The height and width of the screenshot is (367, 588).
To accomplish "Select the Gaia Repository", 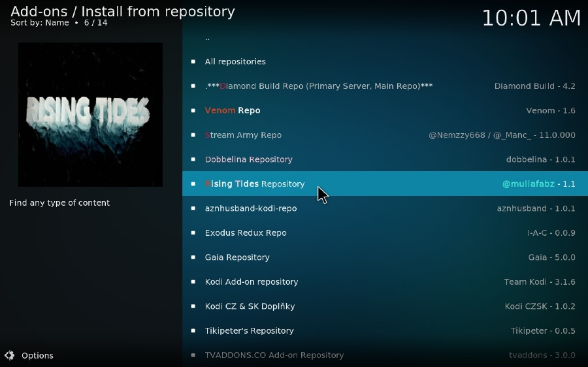I will (385, 257).
